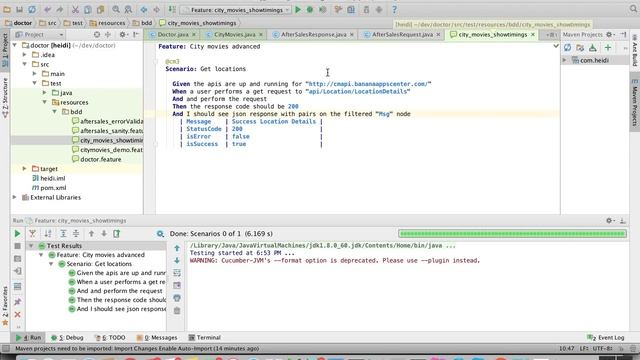Select heidi.iml in project tree

tap(48, 178)
